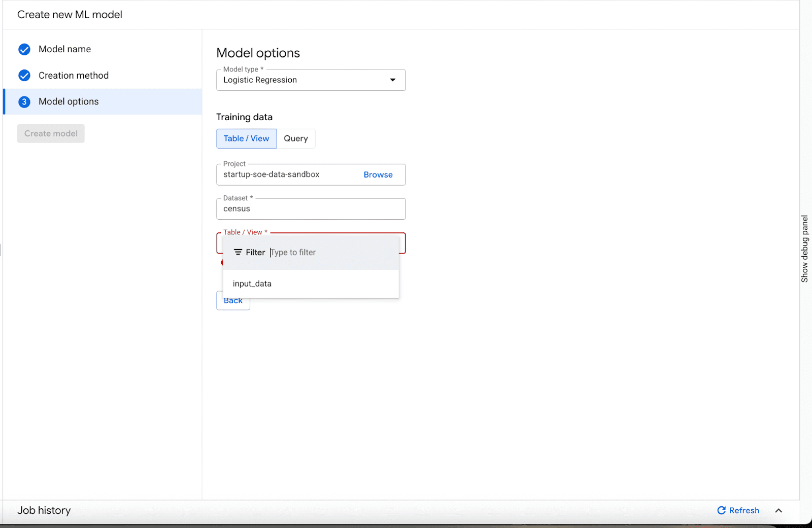Click the filter icon in the dropdown
This screenshot has height=528, width=812.
click(x=238, y=252)
